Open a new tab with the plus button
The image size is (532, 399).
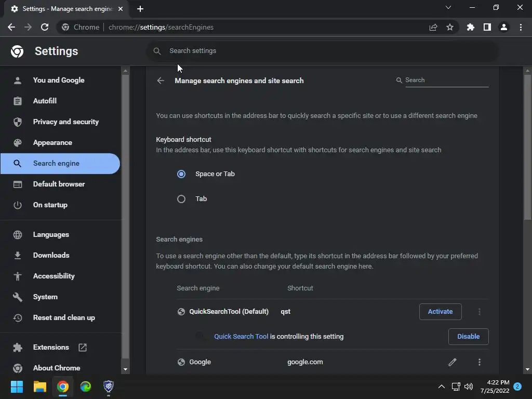coord(140,9)
